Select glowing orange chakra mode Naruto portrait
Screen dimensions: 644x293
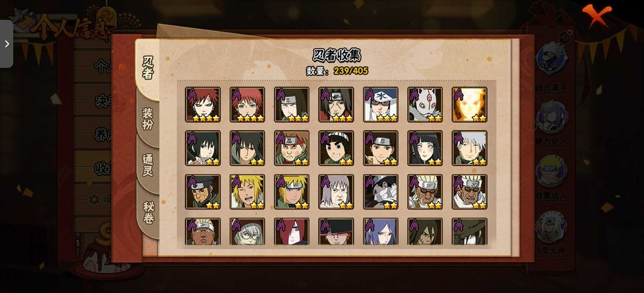pyautogui.click(x=469, y=104)
